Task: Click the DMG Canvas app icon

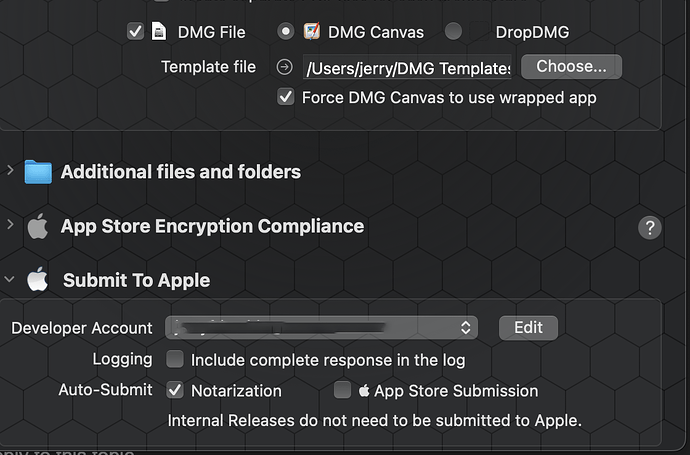Action: pyautogui.click(x=312, y=32)
